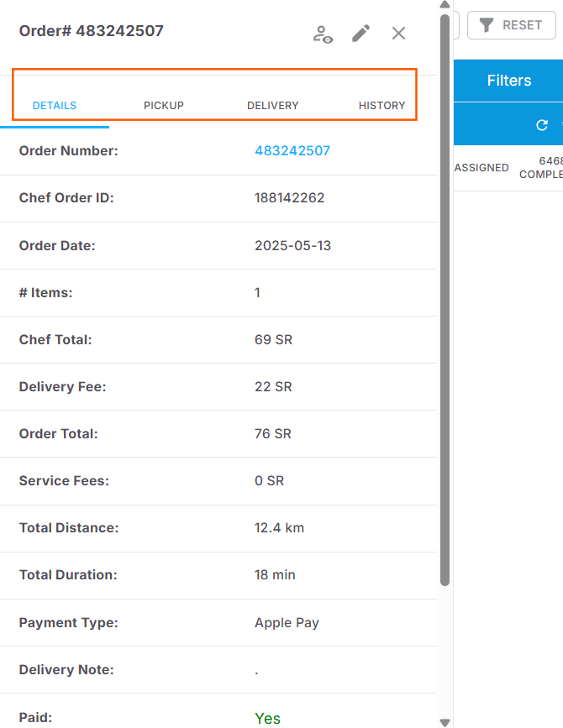Viewport: 563px width, 728px height.
Task: Edit the order with the pencil icon
Action: click(x=361, y=34)
